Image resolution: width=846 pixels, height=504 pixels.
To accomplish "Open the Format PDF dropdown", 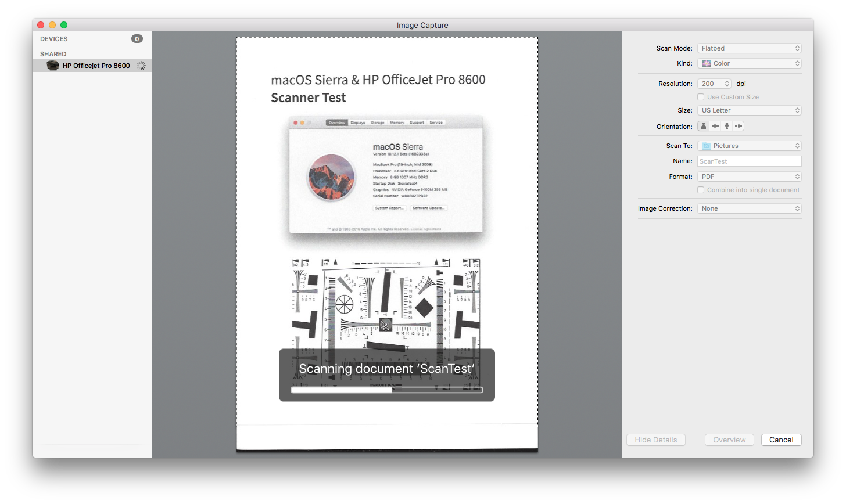I will coord(750,177).
